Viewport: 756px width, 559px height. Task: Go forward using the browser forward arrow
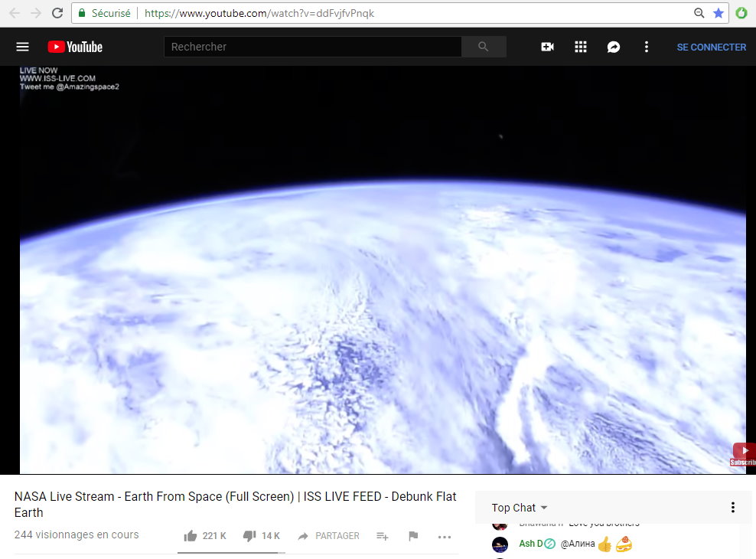(36, 13)
